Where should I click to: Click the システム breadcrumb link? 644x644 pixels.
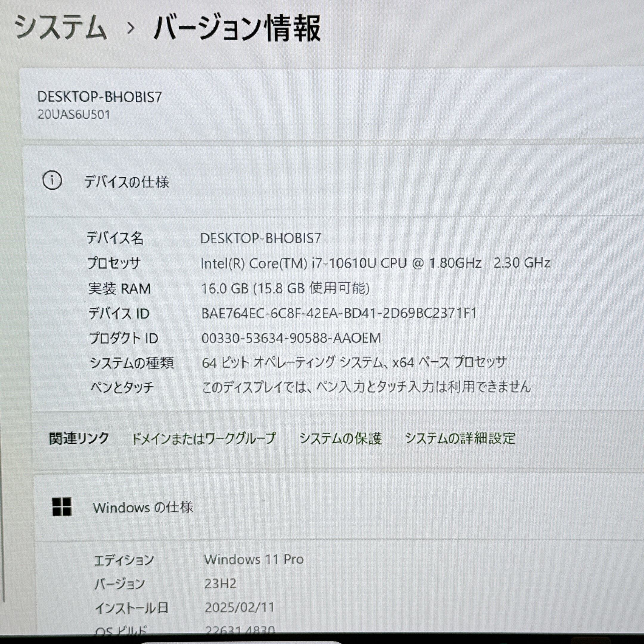[61, 27]
